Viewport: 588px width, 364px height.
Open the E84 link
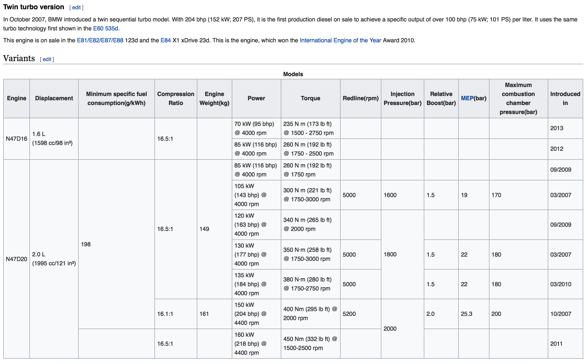coord(166,40)
